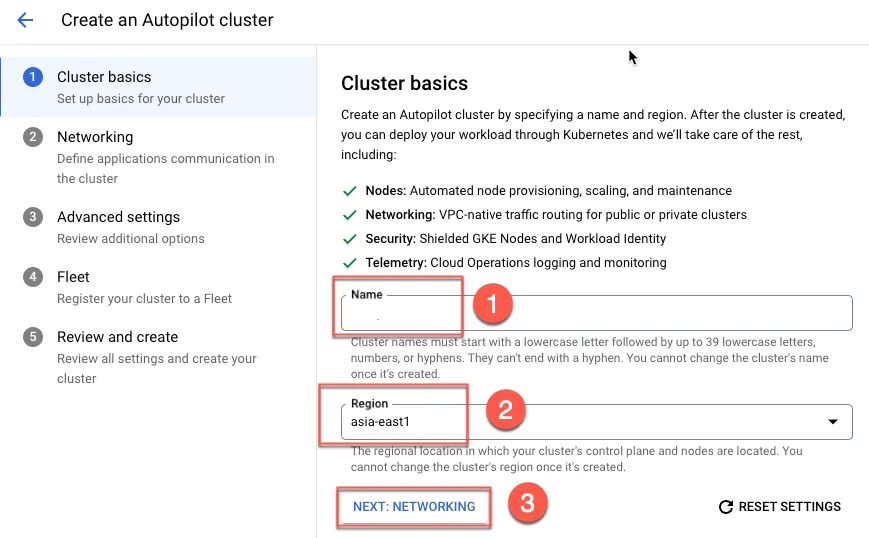Click the green checkmark beside Nodes
The width and height of the screenshot is (869, 538).
[x=350, y=191]
